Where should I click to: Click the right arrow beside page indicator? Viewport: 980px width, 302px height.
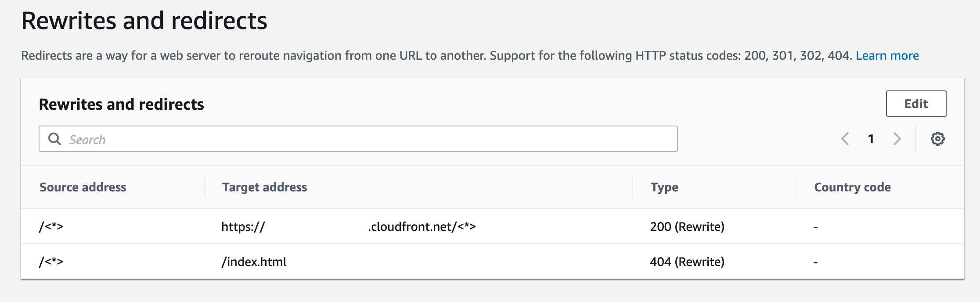tap(897, 139)
